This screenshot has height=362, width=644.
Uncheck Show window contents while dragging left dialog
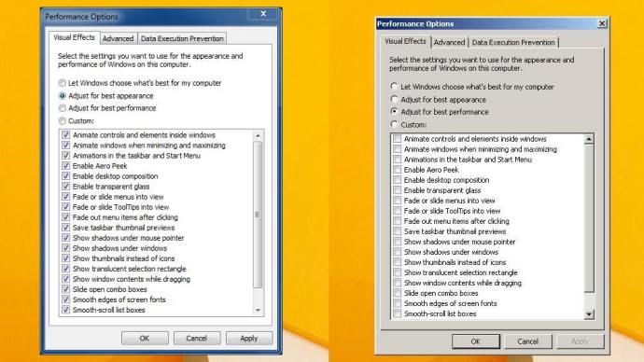coord(65,279)
